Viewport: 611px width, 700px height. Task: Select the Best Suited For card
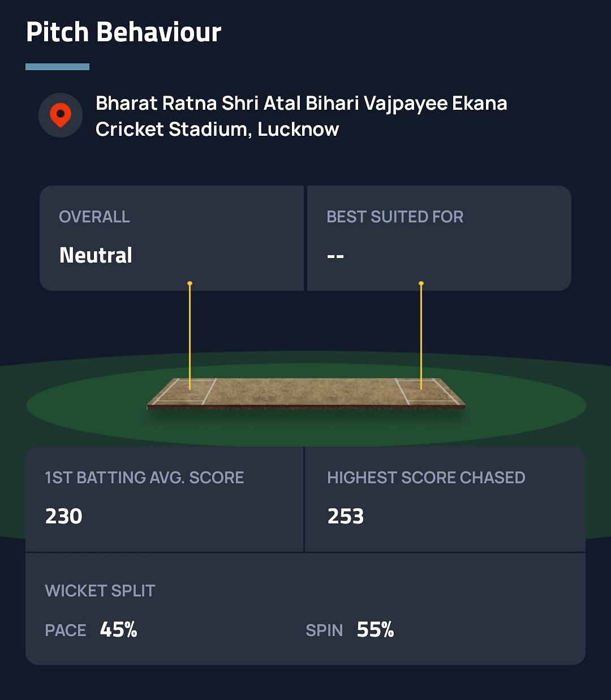[439, 238]
